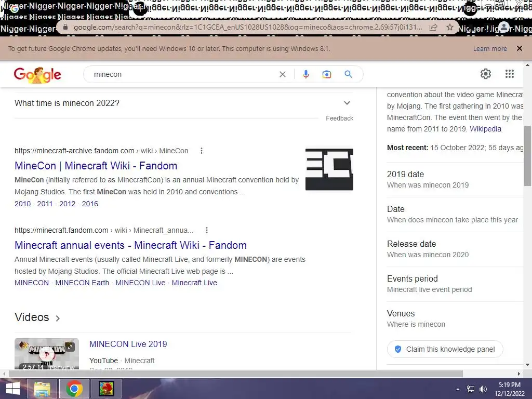Open the 2011 sitelink
Screen dimensions: 532x399
(45, 204)
